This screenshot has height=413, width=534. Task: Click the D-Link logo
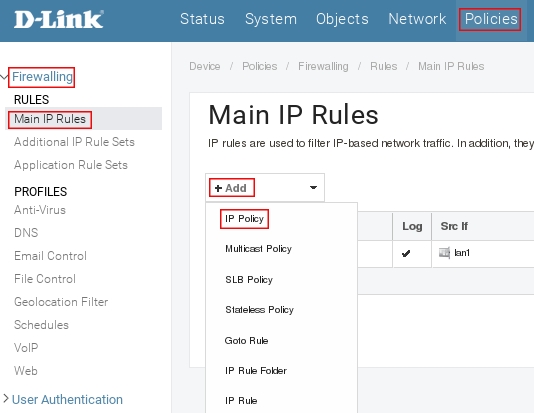click(59, 19)
